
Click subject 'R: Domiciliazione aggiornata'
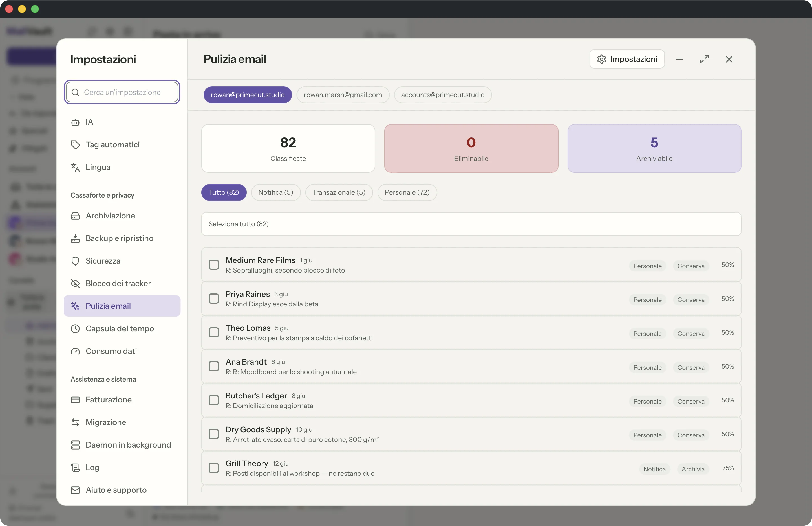[x=269, y=406]
